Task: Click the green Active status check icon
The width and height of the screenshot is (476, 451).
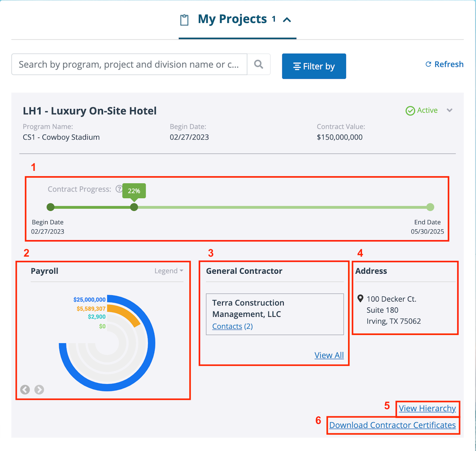Action: pos(410,111)
